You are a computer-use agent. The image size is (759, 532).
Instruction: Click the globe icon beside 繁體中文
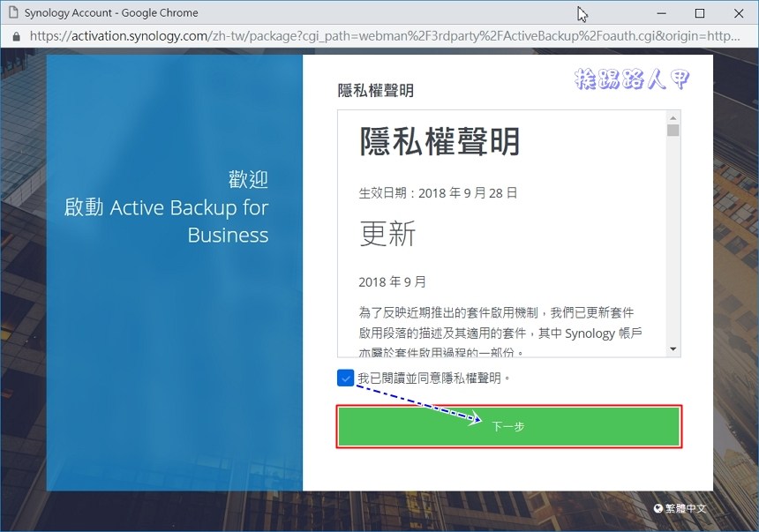658,508
